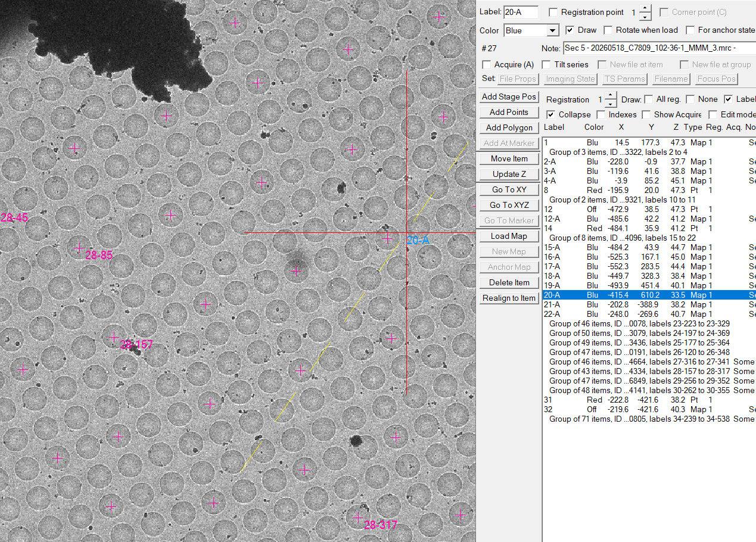Expand group of 2 items labels 10 to 11

(x=649, y=200)
